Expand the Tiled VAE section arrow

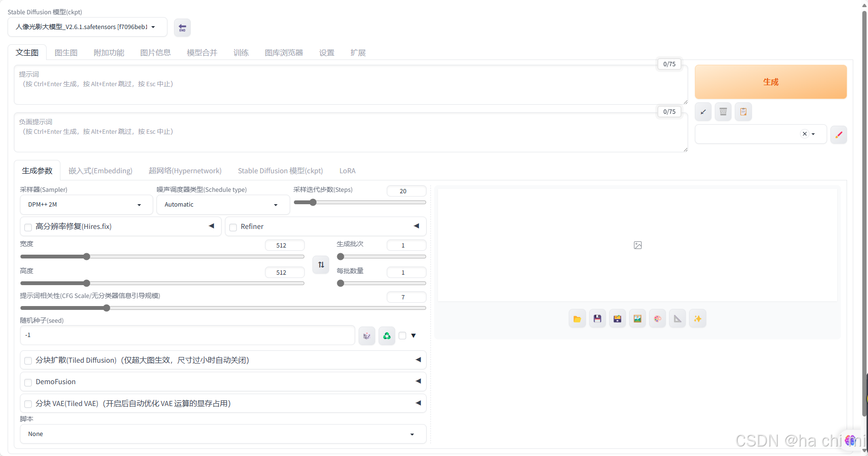point(419,403)
